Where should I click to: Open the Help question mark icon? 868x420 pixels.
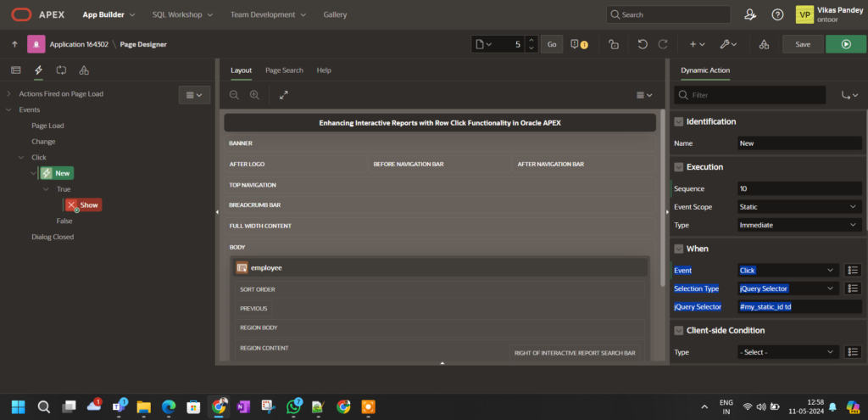pyautogui.click(x=777, y=14)
